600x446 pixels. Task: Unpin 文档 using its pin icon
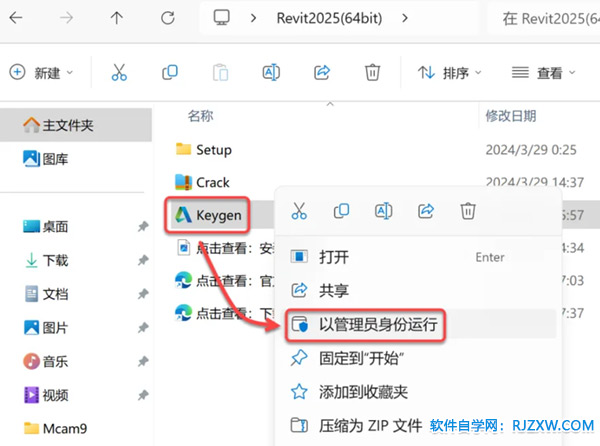coord(143,294)
